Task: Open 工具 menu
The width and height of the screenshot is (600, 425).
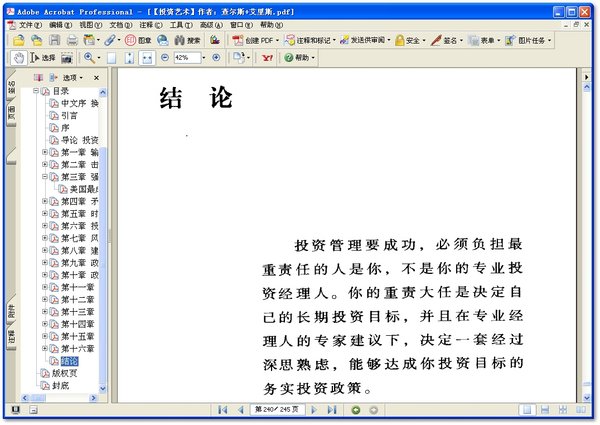Action: (x=181, y=25)
